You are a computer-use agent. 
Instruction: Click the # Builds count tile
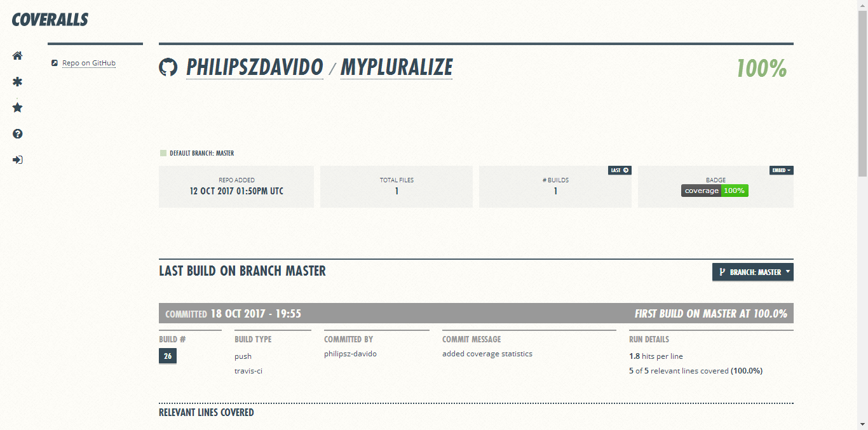(x=555, y=187)
